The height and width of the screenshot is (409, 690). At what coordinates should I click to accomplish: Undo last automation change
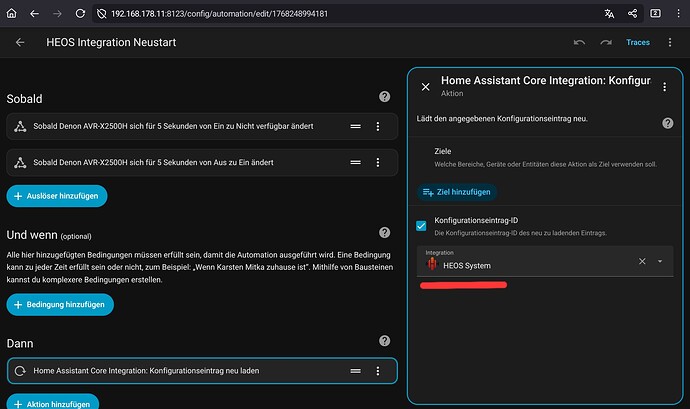click(579, 42)
